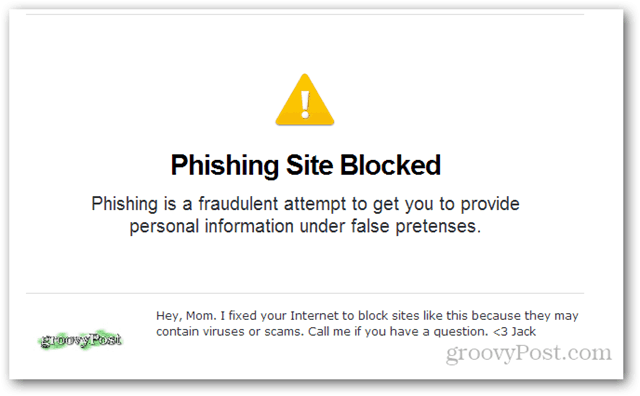This screenshot has height=396, width=640.
Task: Click the word 'Phishing' in the bold heading
Action: 224,165
